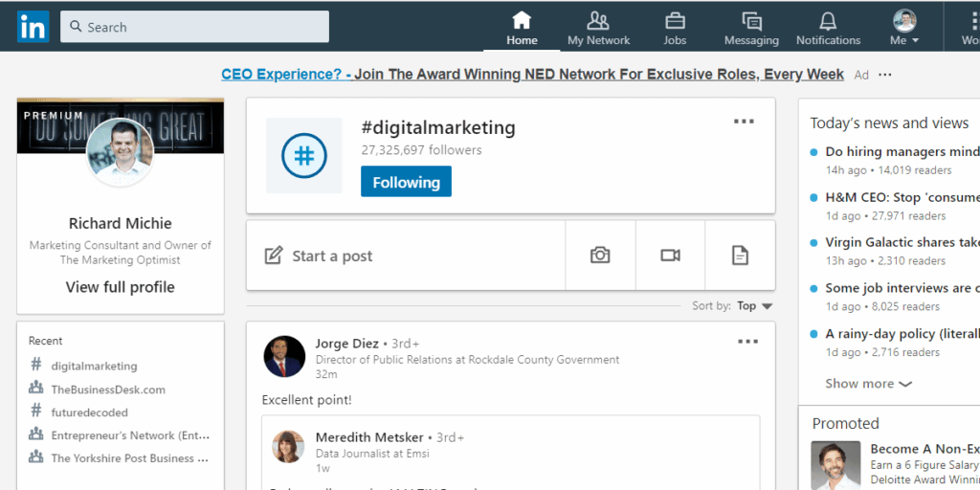Open the My Network icon
Screen dimensions: 980x490
point(598,21)
